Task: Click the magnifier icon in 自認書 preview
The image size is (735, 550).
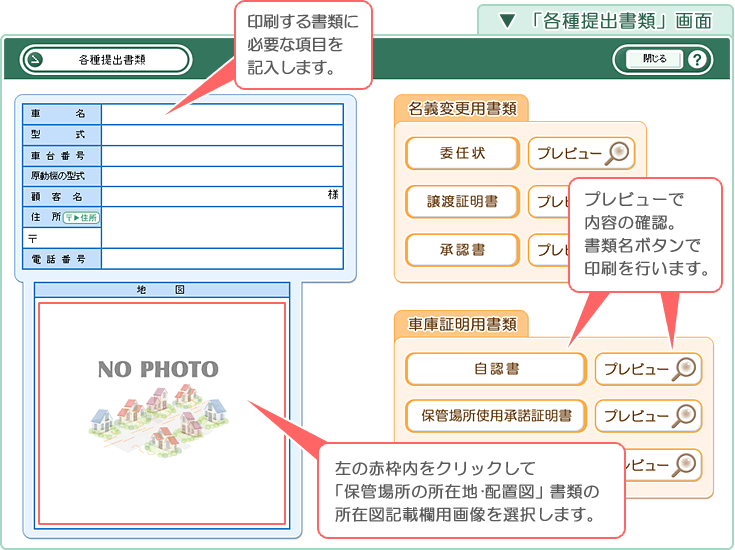Action: pos(684,369)
